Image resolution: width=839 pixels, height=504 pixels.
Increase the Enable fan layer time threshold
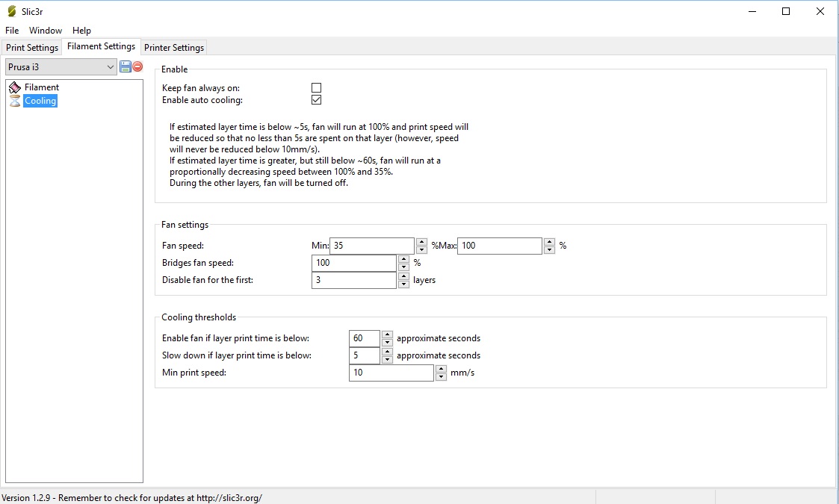point(386,334)
